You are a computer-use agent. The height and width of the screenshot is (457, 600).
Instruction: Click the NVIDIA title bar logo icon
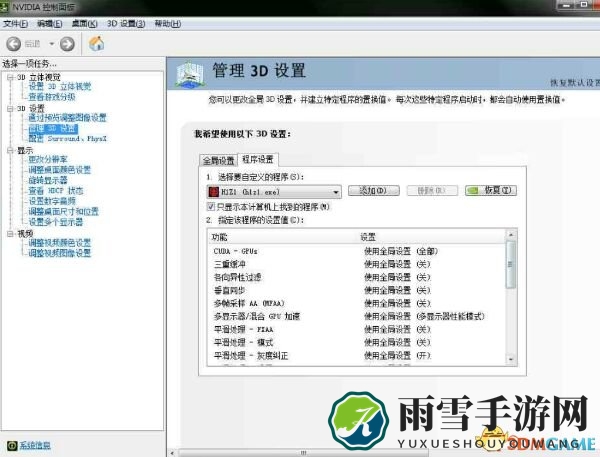pos(5,7)
